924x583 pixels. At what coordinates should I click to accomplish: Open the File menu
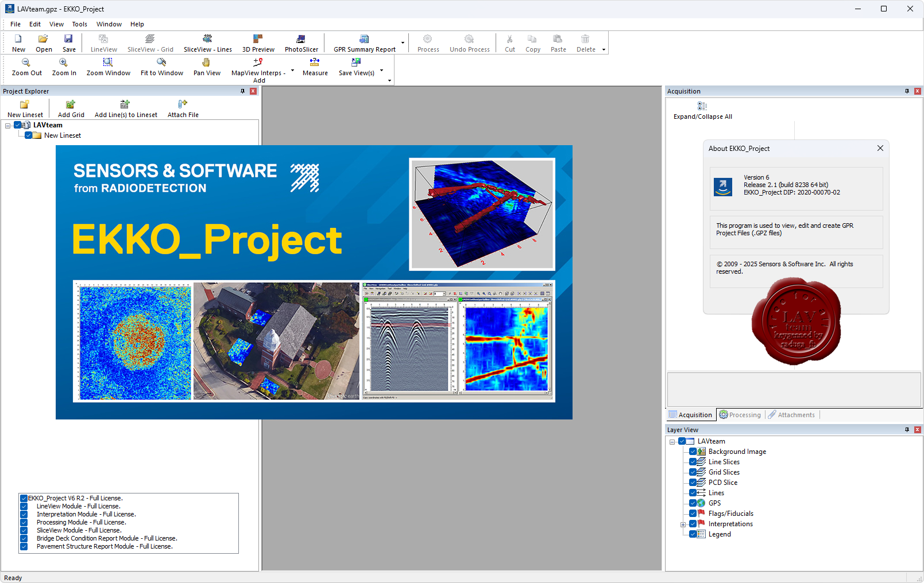pos(16,24)
